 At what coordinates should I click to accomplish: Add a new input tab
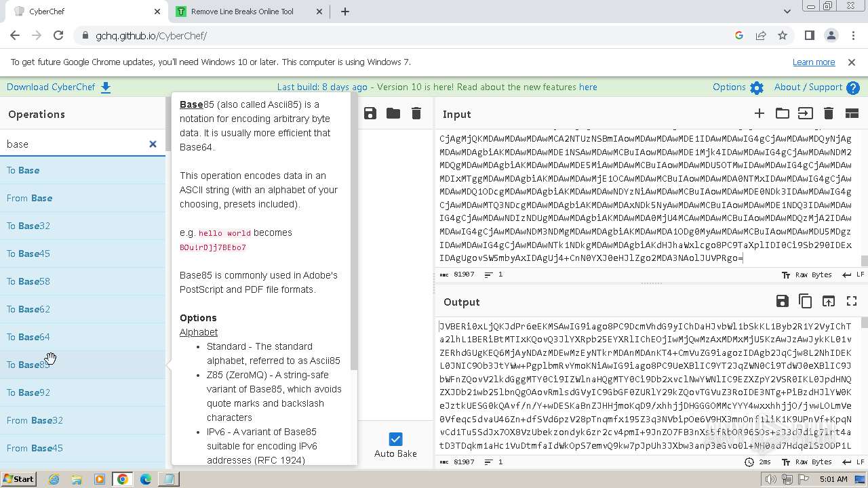(x=759, y=113)
